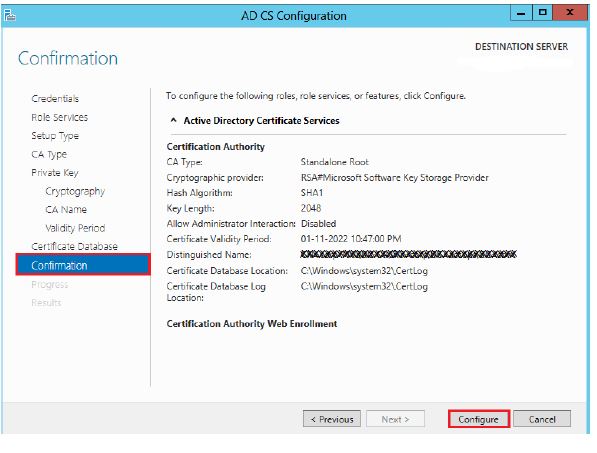Maximize the AD CS Configuration window
597x453 pixels.
click(542, 13)
